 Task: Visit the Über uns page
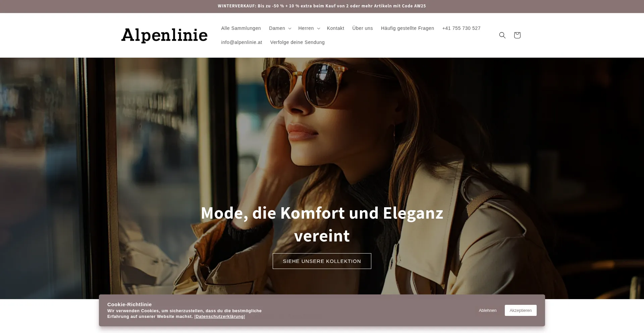click(x=363, y=28)
